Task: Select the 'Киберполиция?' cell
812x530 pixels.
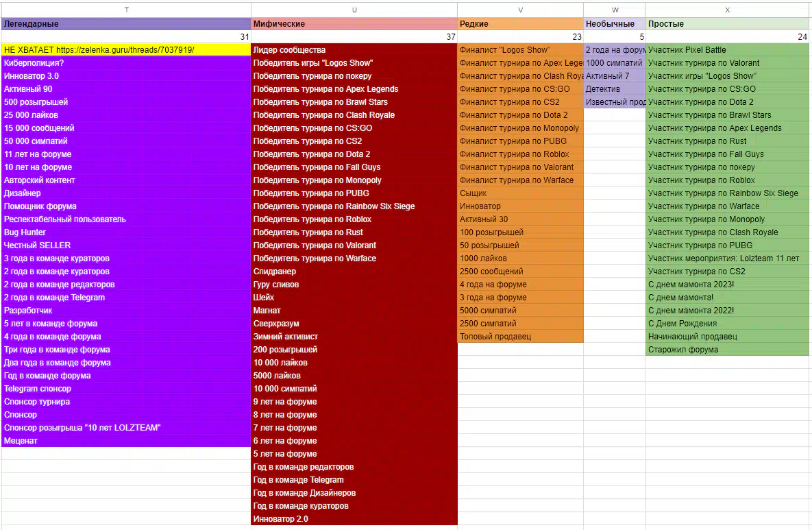Action: coord(126,62)
